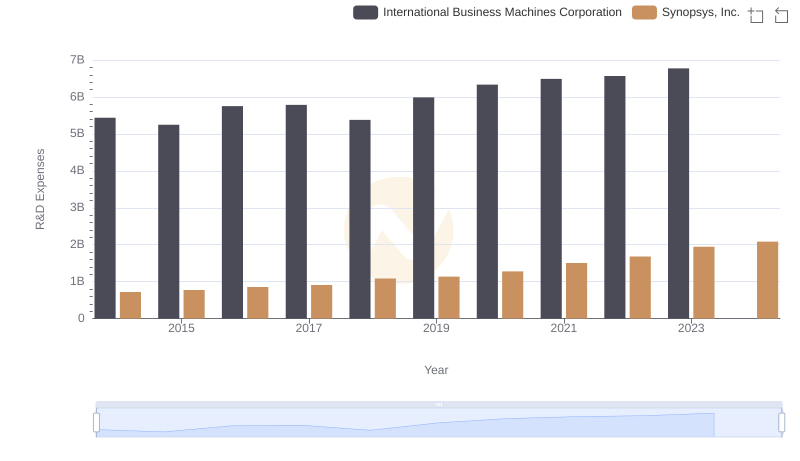Click the zoom reset icon
Image resolution: width=800 pixels, height=461 pixels.
(x=781, y=15)
